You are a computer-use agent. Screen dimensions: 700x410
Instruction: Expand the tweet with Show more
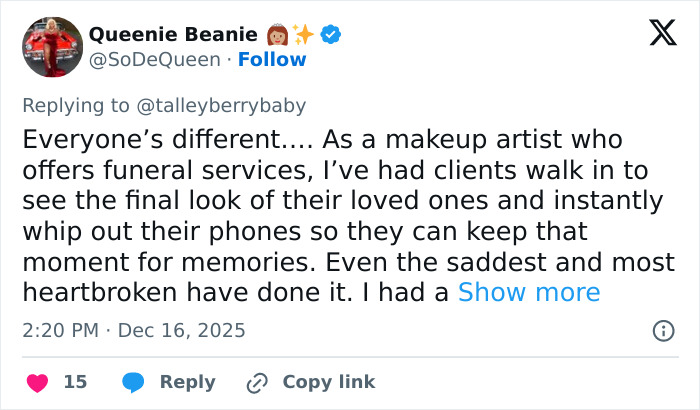529,292
